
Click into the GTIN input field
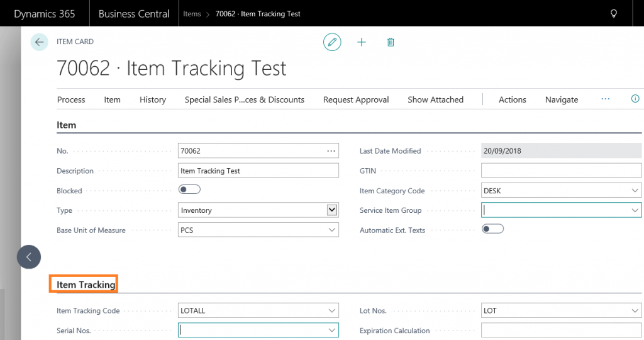(x=560, y=171)
